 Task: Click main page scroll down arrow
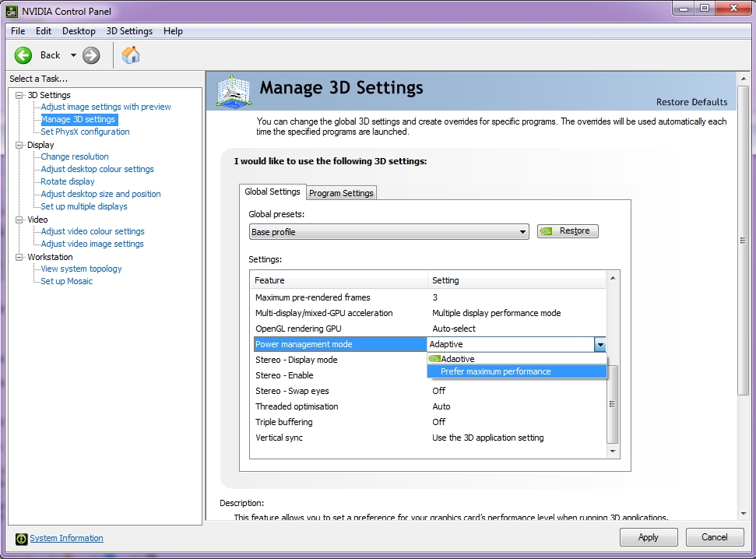pyautogui.click(x=743, y=514)
